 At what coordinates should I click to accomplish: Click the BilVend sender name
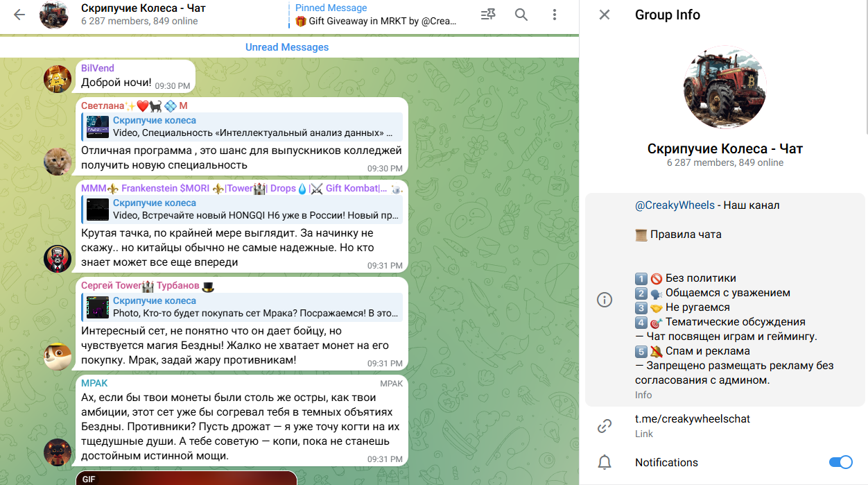pyautogui.click(x=98, y=68)
